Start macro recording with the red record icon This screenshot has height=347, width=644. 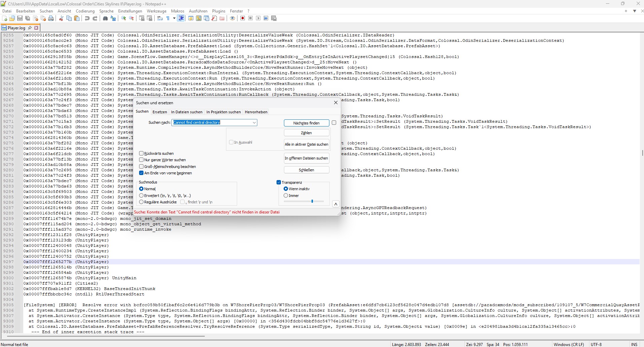tap(243, 18)
